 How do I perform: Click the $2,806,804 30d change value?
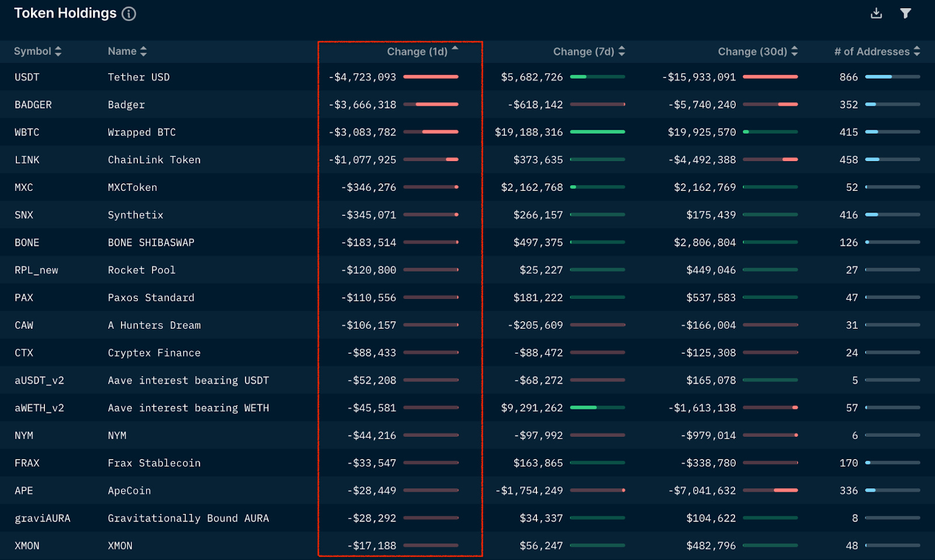(x=705, y=242)
